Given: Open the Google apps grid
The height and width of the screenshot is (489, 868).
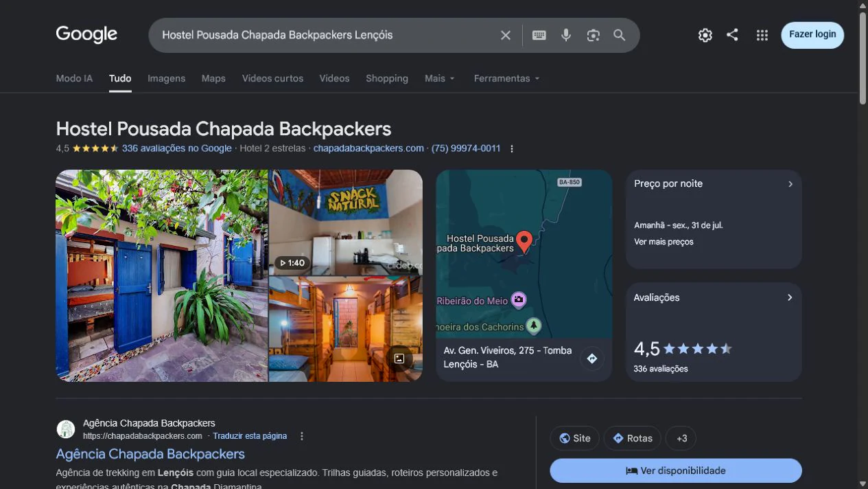Looking at the screenshot, I should tap(762, 35).
